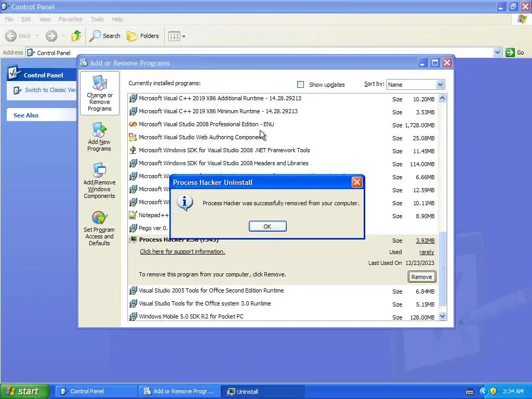
Task: Open the Forward history dropdown arrow
Action: pos(63,36)
